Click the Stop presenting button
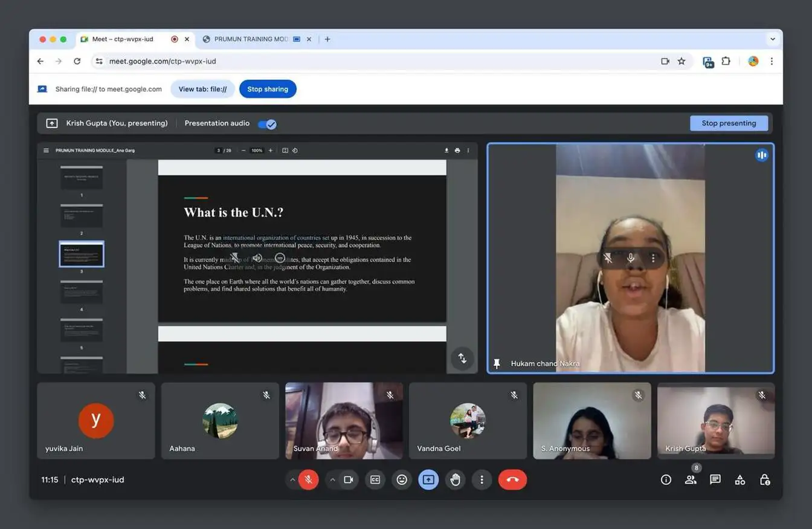 pyautogui.click(x=729, y=123)
